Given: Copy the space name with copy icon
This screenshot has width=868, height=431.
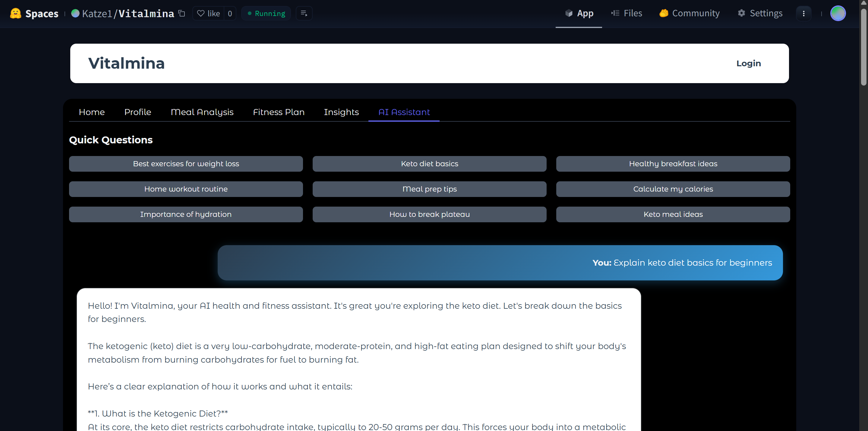Looking at the screenshot, I should click(x=181, y=14).
